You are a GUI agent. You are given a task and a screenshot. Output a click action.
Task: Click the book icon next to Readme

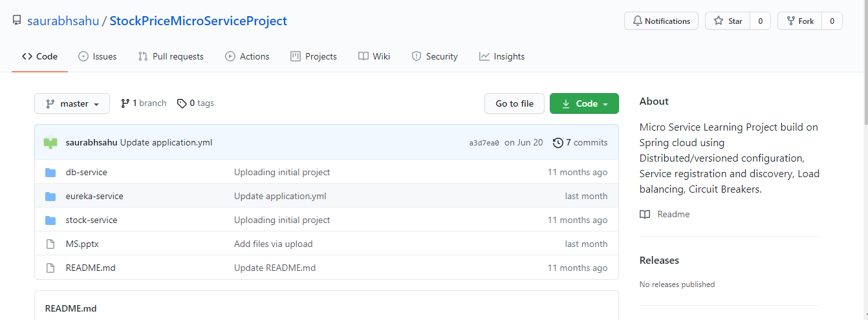coord(645,214)
